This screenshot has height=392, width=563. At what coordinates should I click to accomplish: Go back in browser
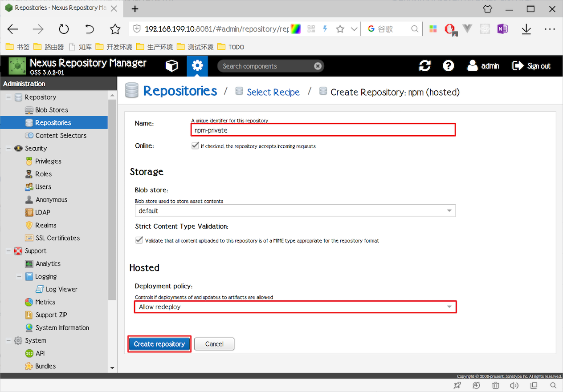13,29
